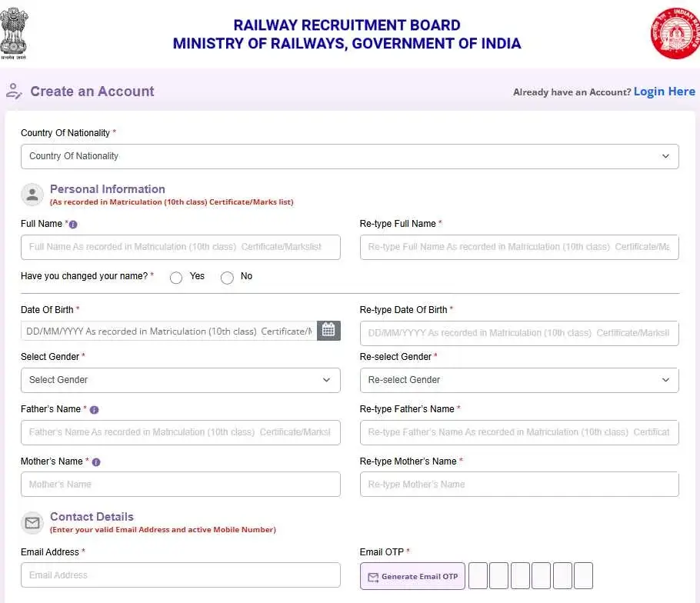Open the Date Of Birth calendar picker
The width and height of the screenshot is (700, 603).
(x=328, y=331)
